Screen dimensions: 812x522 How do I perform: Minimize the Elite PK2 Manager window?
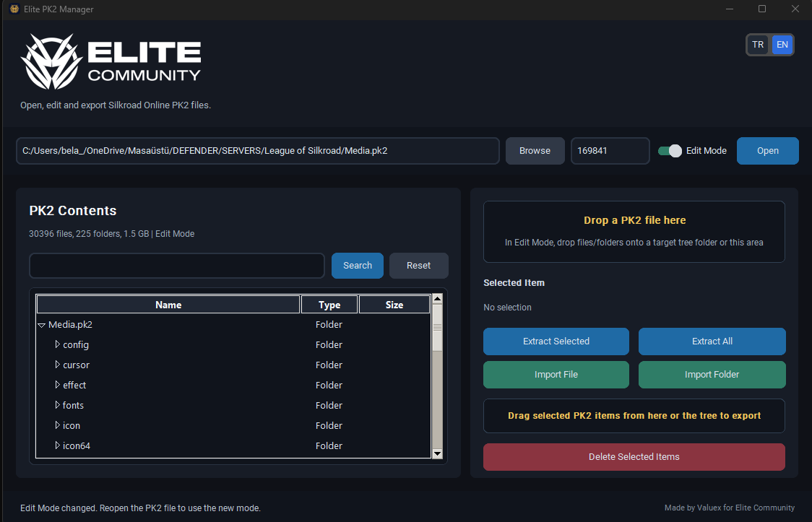click(x=730, y=9)
